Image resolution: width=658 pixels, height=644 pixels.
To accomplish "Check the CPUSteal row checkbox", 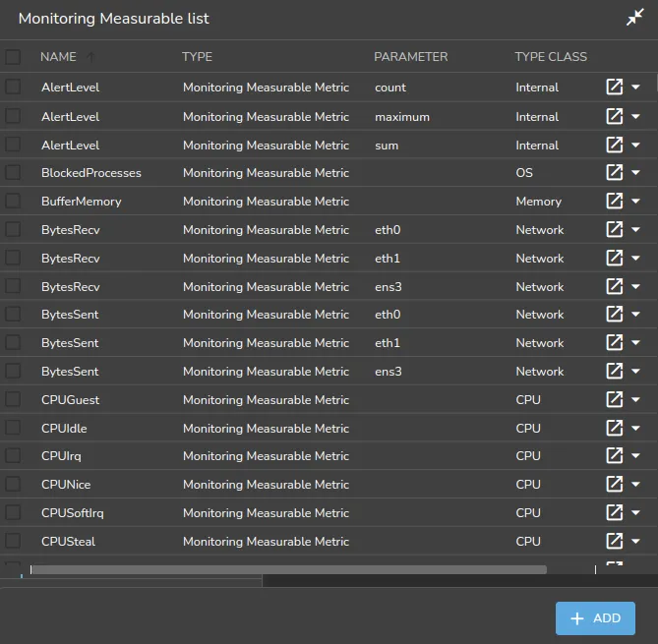I will coord(13,541).
